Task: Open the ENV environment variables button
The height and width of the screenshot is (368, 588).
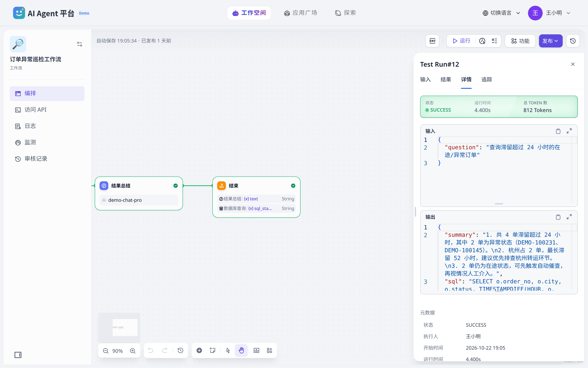Action: click(432, 41)
